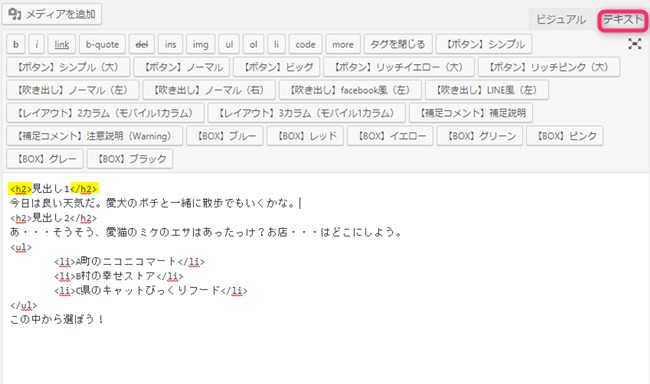The height and width of the screenshot is (384, 650).
Task: Insert a code tag
Action: click(306, 44)
